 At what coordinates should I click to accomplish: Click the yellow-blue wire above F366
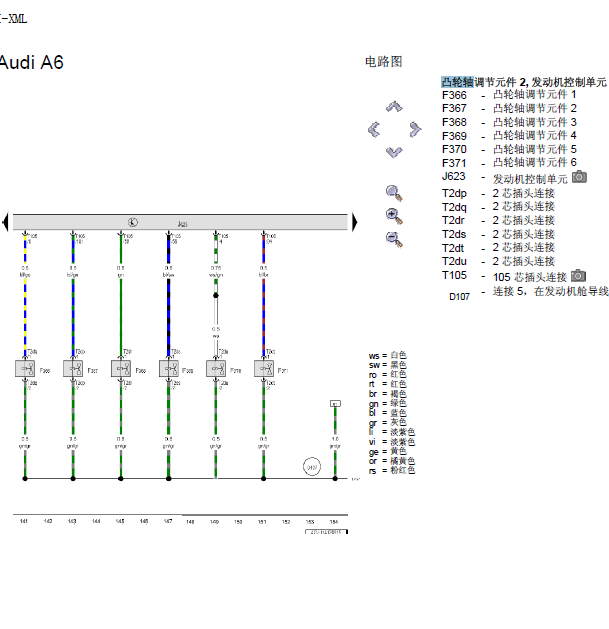(25, 317)
